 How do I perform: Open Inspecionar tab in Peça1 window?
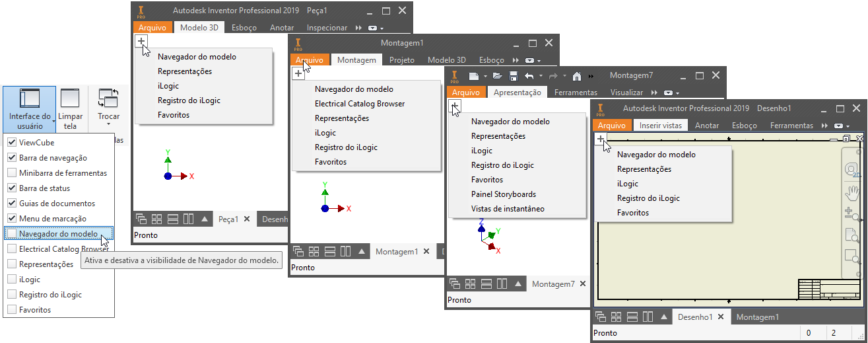click(327, 28)
